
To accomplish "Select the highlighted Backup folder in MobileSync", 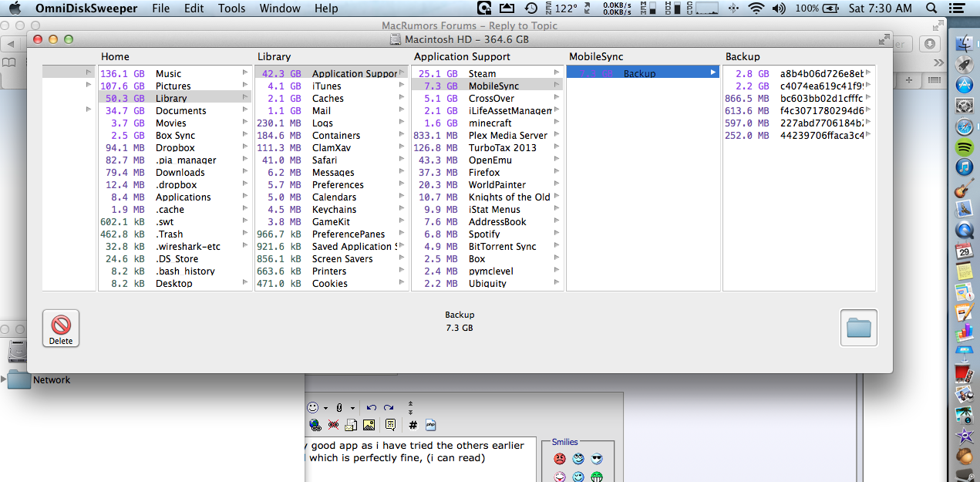I will coord(643,73).
